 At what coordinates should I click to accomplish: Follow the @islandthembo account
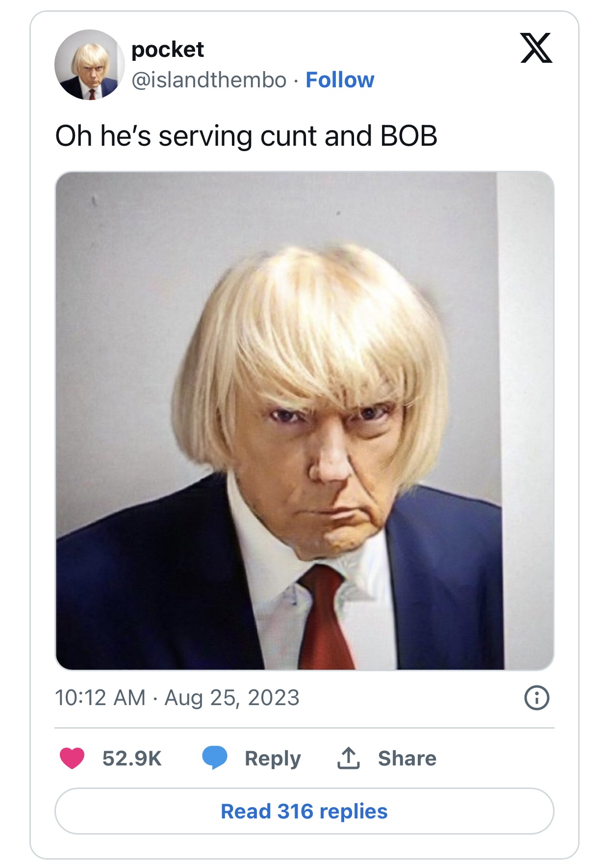coord(340,80)
